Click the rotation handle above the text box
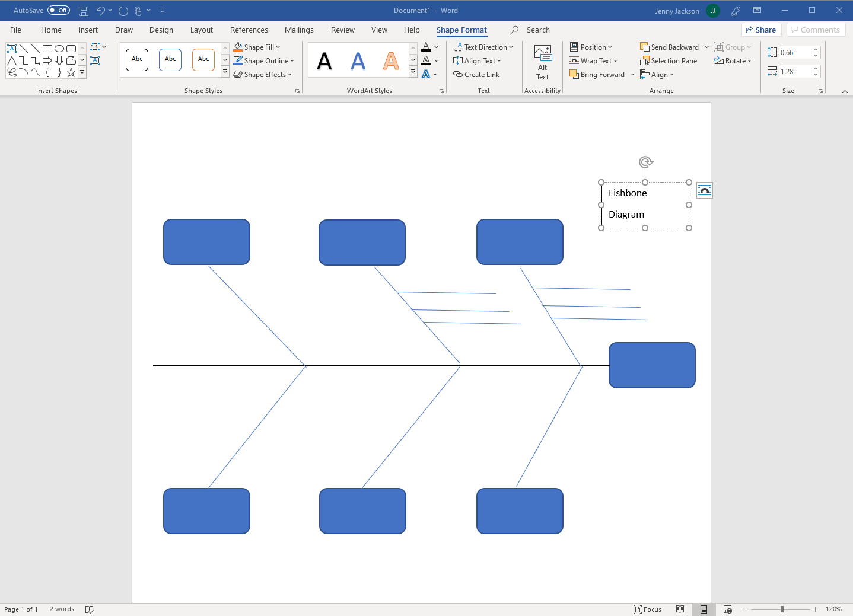This screenshot has height=616, width=853. click(x=645, y=162)
